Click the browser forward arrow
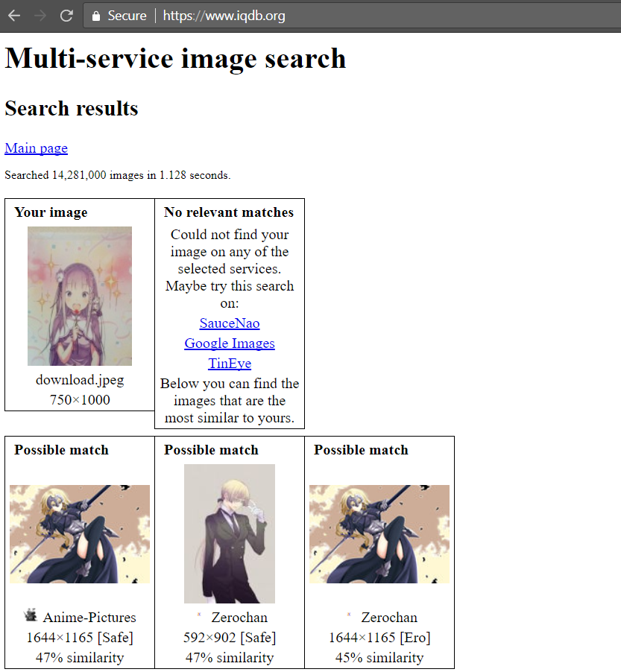621x672 pixels. (40, 16)
